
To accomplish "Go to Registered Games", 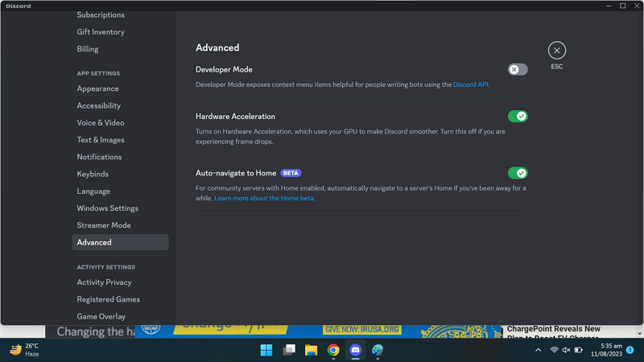I will 108,299.
